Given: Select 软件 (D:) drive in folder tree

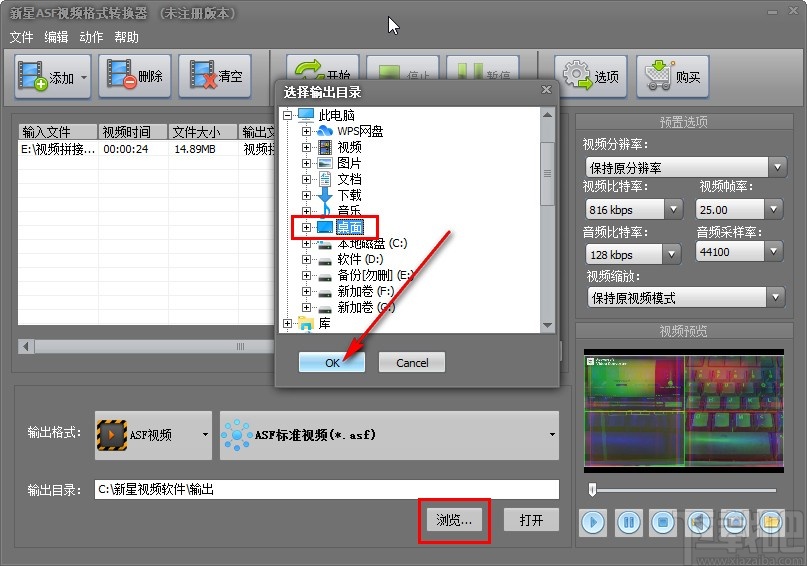Looking at the screenshot, I should tap(360, 259).
